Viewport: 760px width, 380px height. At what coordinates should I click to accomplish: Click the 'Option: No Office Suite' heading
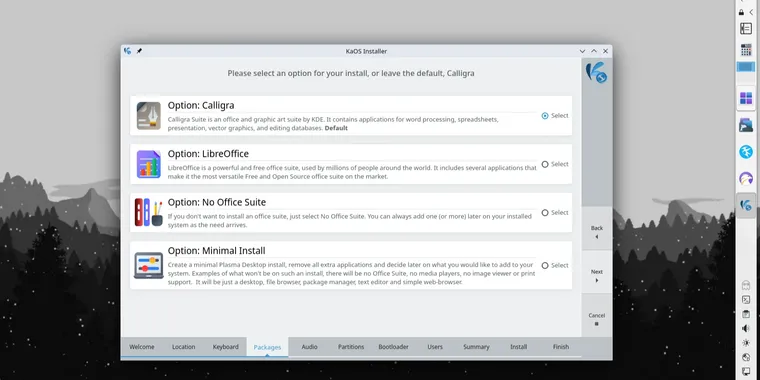pyautogui.click(x=217, y=202)
